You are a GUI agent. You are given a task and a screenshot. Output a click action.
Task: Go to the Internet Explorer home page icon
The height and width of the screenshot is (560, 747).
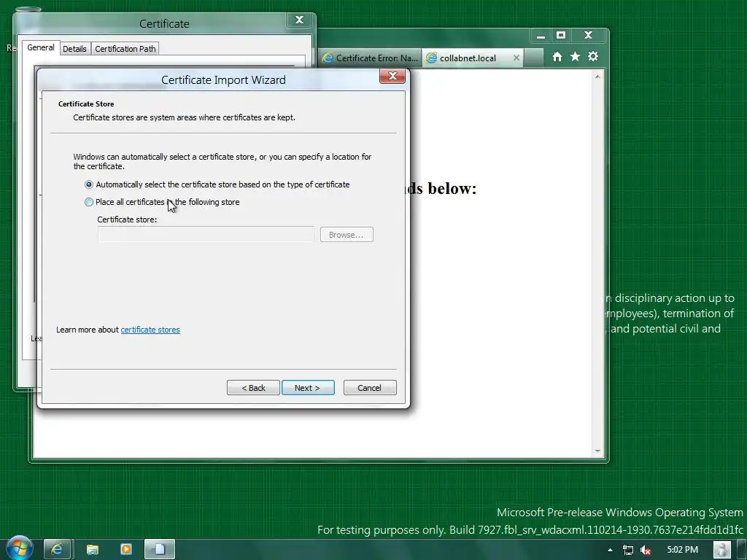click(x=557, y=57)
